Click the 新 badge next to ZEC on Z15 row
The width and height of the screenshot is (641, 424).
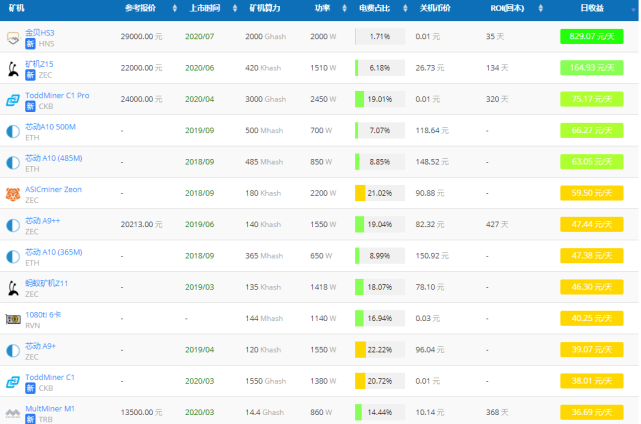[30, 75]
